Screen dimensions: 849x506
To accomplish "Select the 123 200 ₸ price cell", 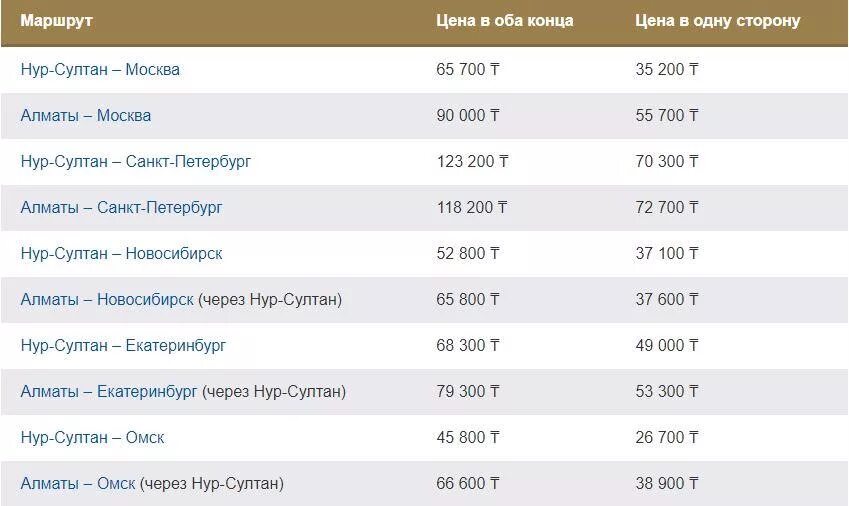I will [473, 161].
